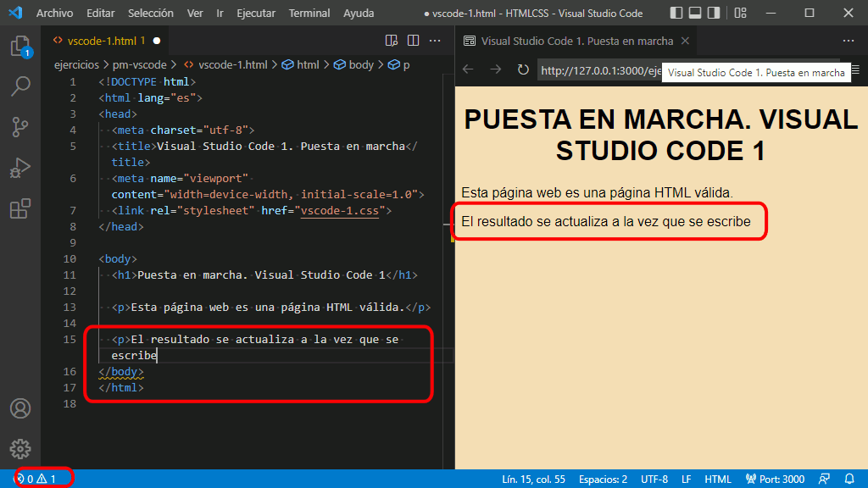The image size is (868, 488).
Task: Reload the preview page
Action: 523,69
